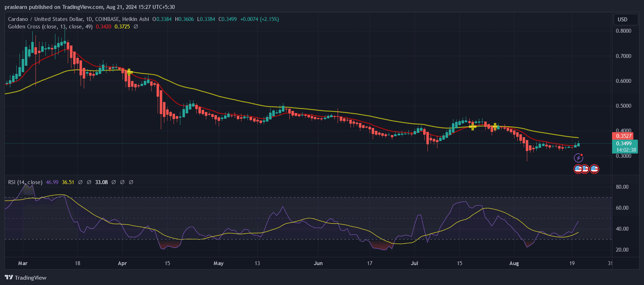Image resolution: width=644 pixels, height=285 pixels.
Task: Click the Jul label on the time axis
Action: coord(414,263)
